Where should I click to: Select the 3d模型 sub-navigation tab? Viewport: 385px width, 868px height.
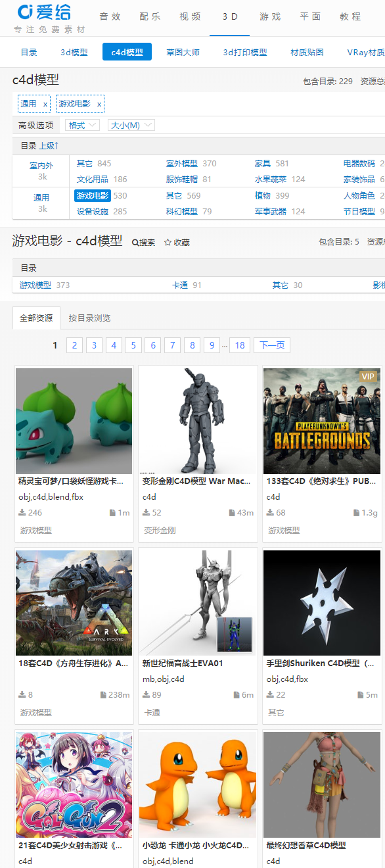74,52
